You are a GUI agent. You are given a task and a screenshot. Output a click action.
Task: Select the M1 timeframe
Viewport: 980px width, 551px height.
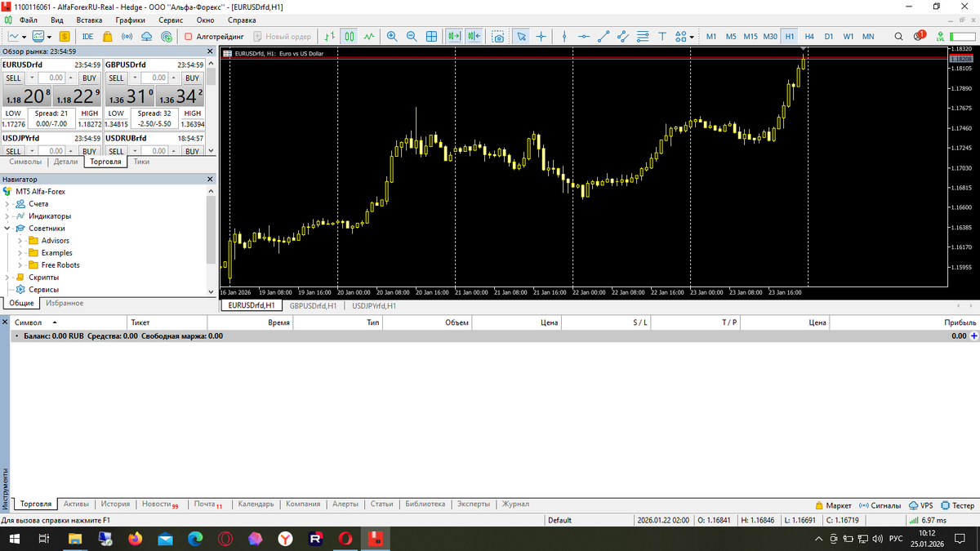[x=711, y=37]
